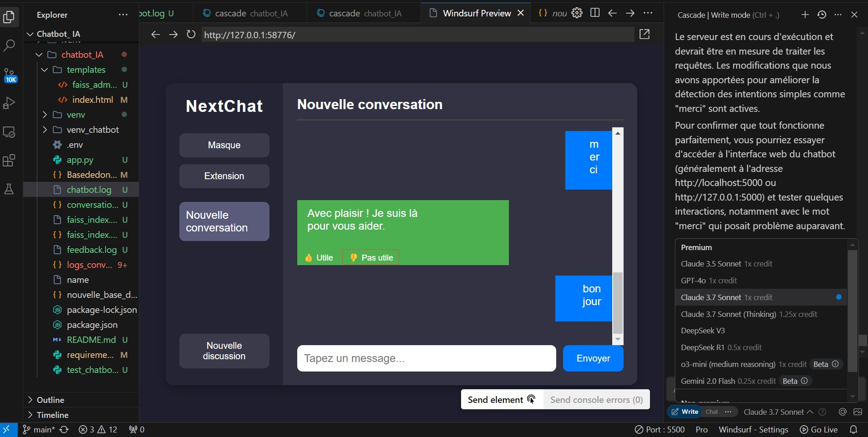Switch to first cascade chatbot_IA tab
This screenshot has width=868, height=437.
[x=250, y=13]
